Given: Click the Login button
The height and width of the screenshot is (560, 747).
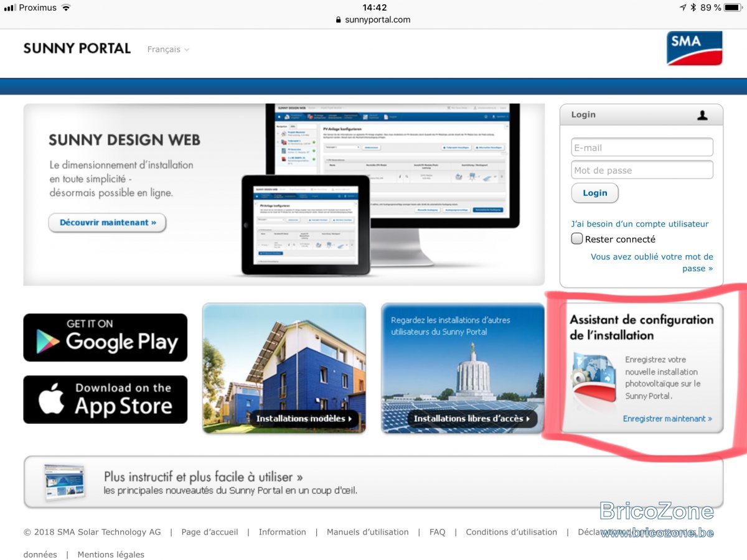Looking at the screenshot, I should pos(594,193).
